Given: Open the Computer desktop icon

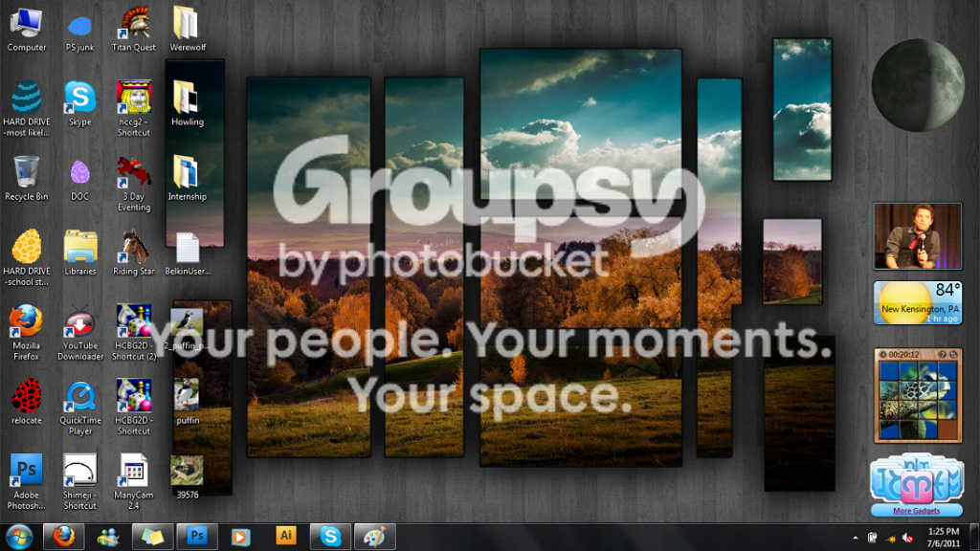Looking at the screenshot, I should (26, 30).
